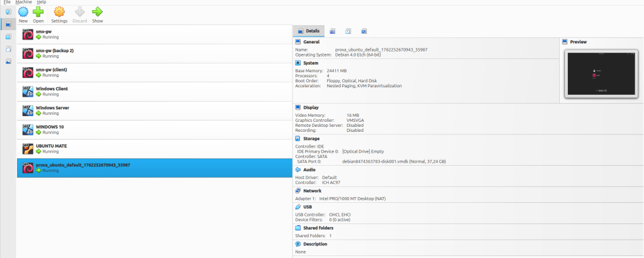
Task: Click the General section header
Action: click(x=311, y=41)
